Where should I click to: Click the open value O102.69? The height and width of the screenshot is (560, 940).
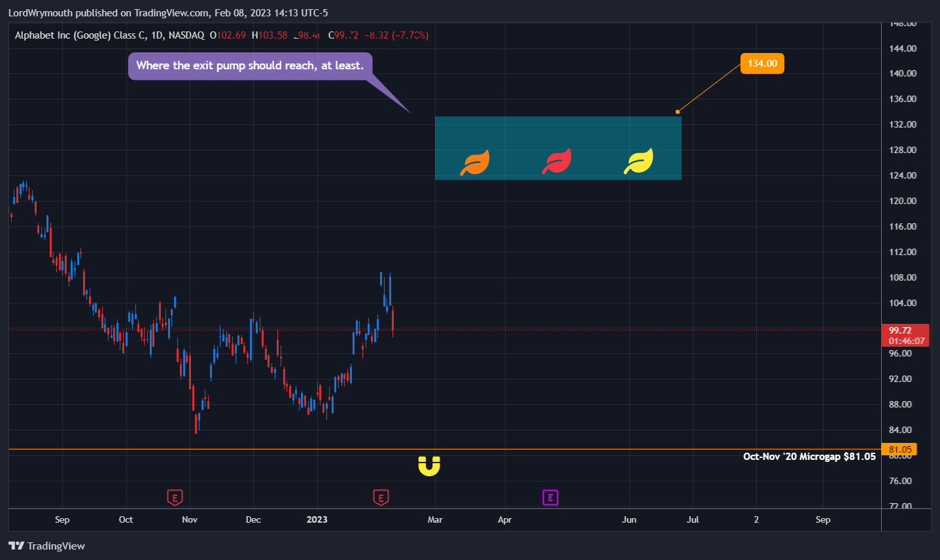(228, 35)
